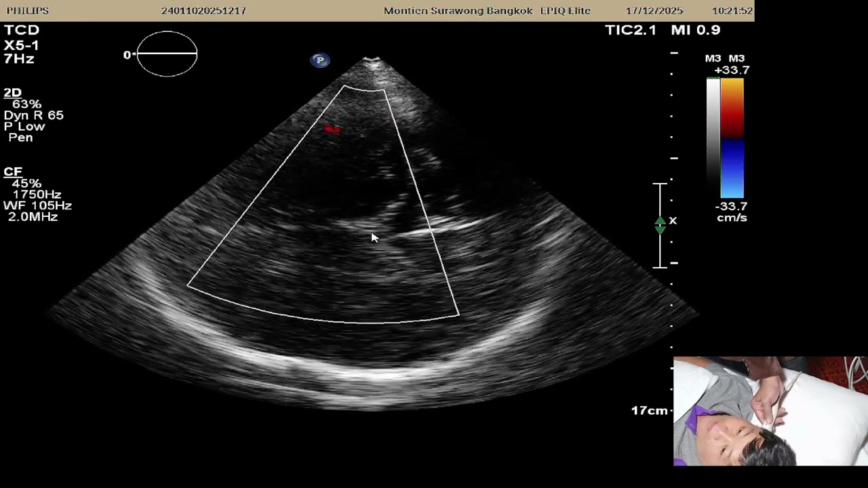Click the red-blue color Doppler scale bar
The image size is (868, 488).
[x=732, y=138]
